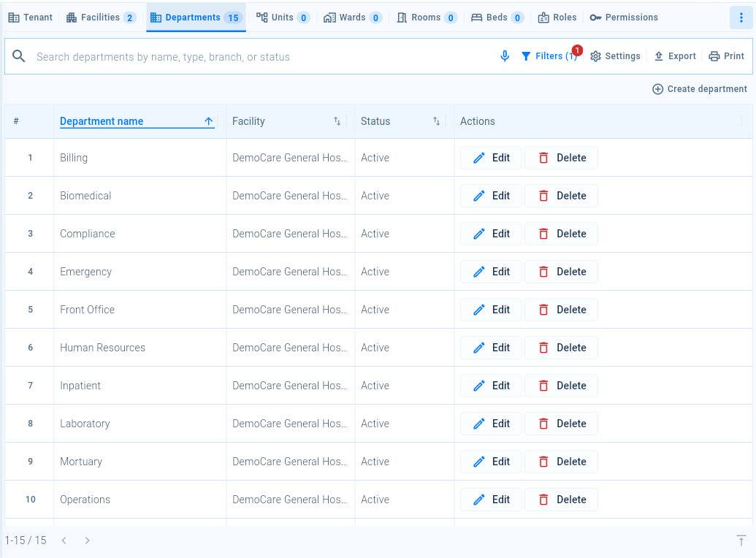The width and height of the screenshot is (756, 558).
Task: Click the 1-15 / 15 pagination text
Action: [26, 540]
